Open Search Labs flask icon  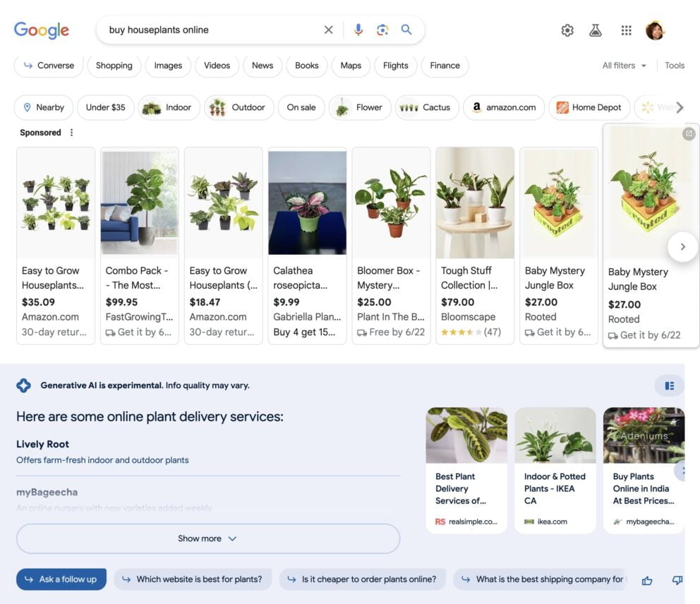click(x=596, y=30)
